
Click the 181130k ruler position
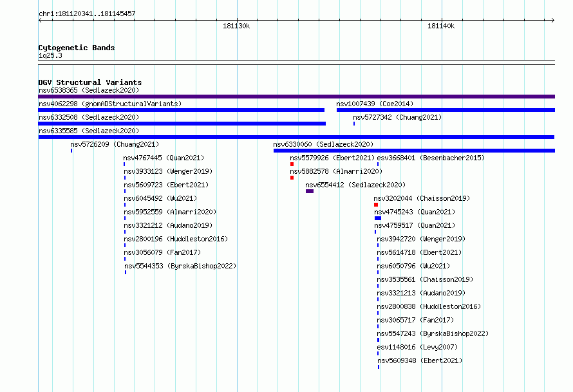click(236, 26)
